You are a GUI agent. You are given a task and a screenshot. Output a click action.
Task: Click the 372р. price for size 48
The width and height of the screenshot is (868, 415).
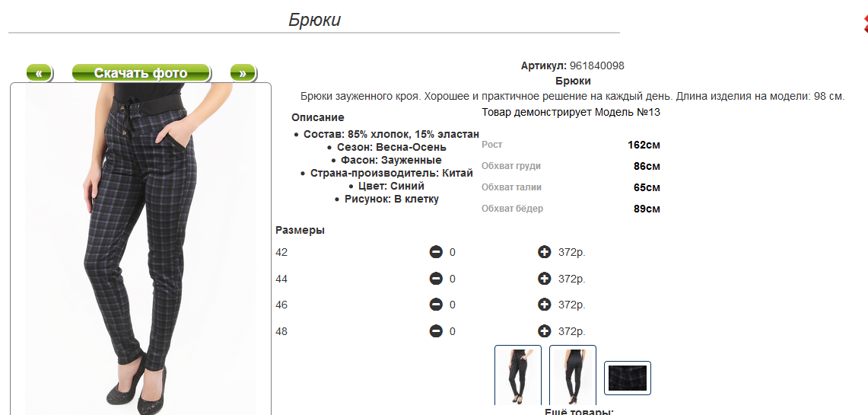pyautogui.click(x=572, y=331)
